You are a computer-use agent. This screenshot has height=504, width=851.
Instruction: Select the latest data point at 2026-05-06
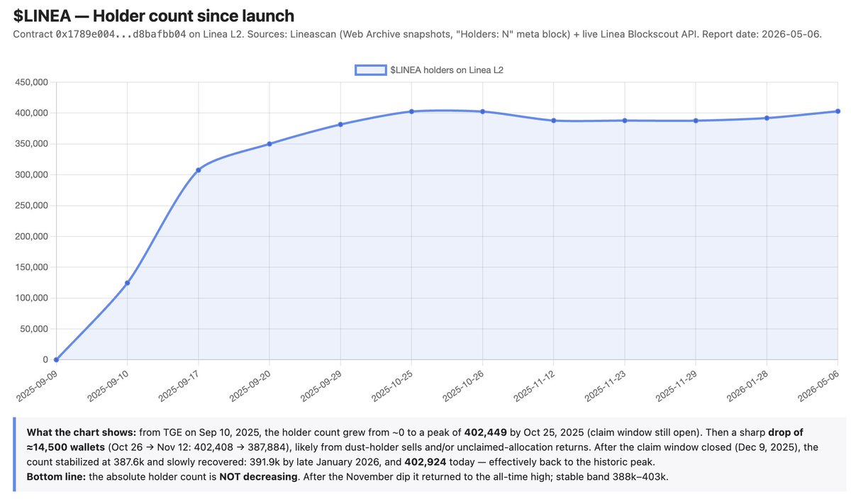(838, 111)
